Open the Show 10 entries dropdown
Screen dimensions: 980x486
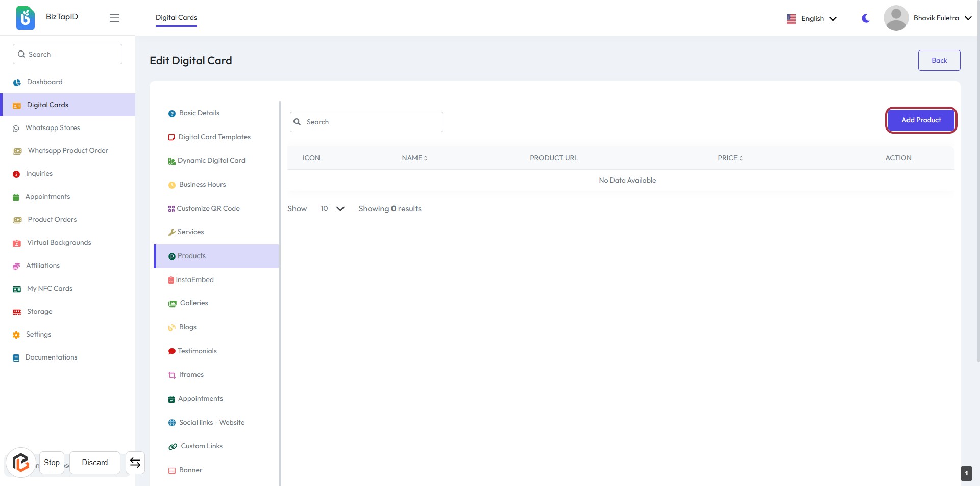(332, 209)
